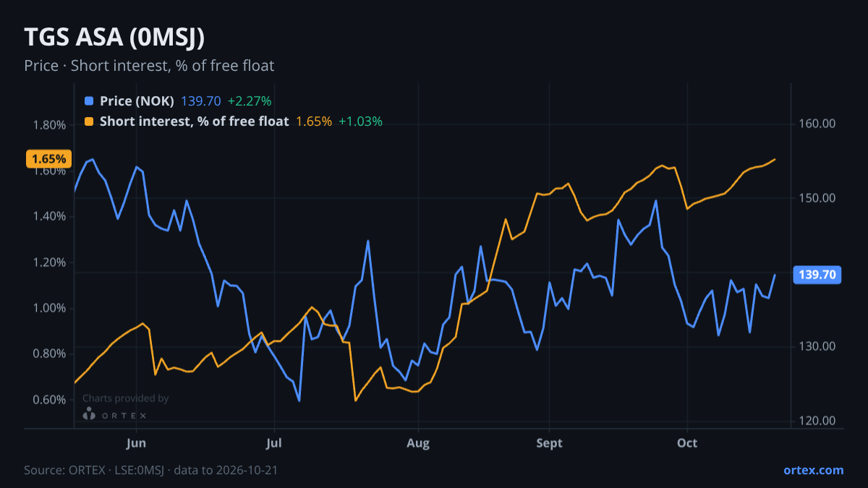Click the orange 1.65% axis value tag
The width and height of the screenshot is (868, 488).
(49, 158)
